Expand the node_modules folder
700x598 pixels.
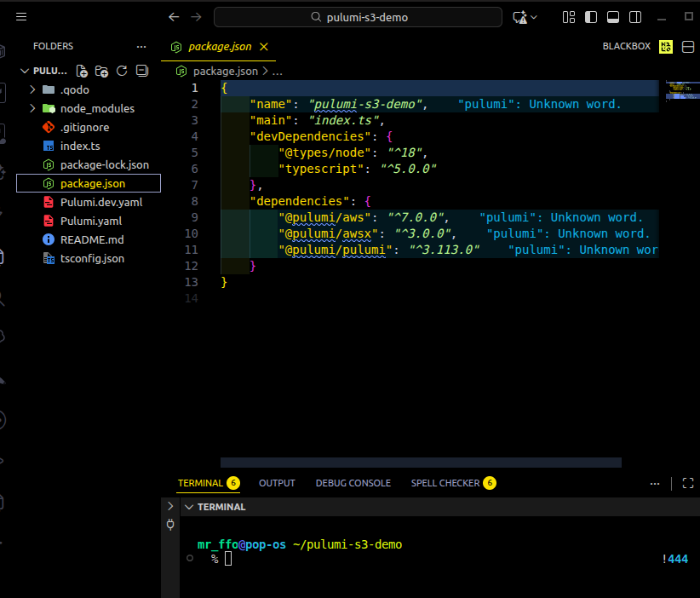(x=32, y=108)
